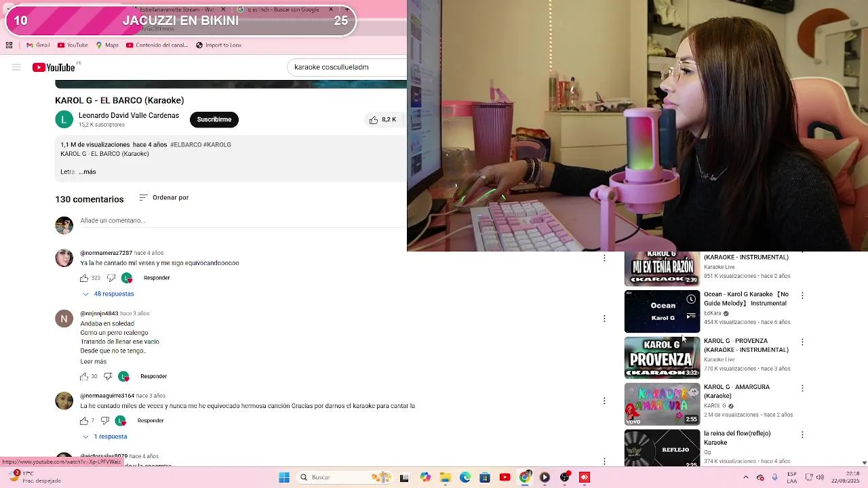Like the comment by @normaaguirre3164
Image resolution: width=868 pixels, height=488 pixels.
84,421
